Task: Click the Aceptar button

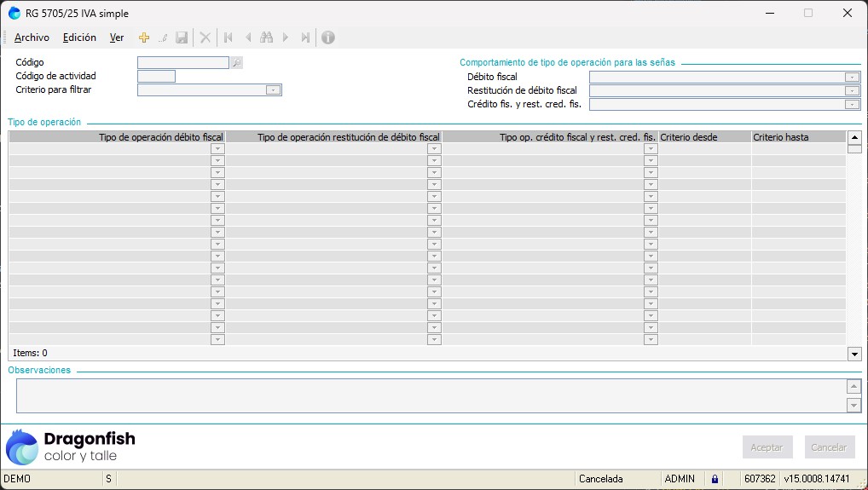Action: click(x=767, y=447)
